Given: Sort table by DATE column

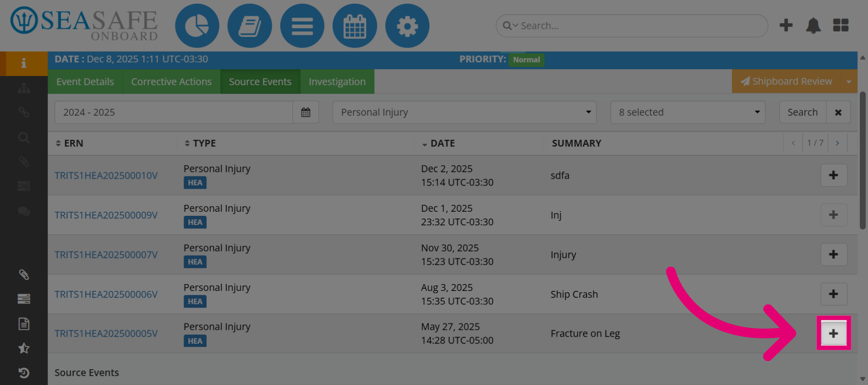Looking at the screenshot, I should [438, 143].
